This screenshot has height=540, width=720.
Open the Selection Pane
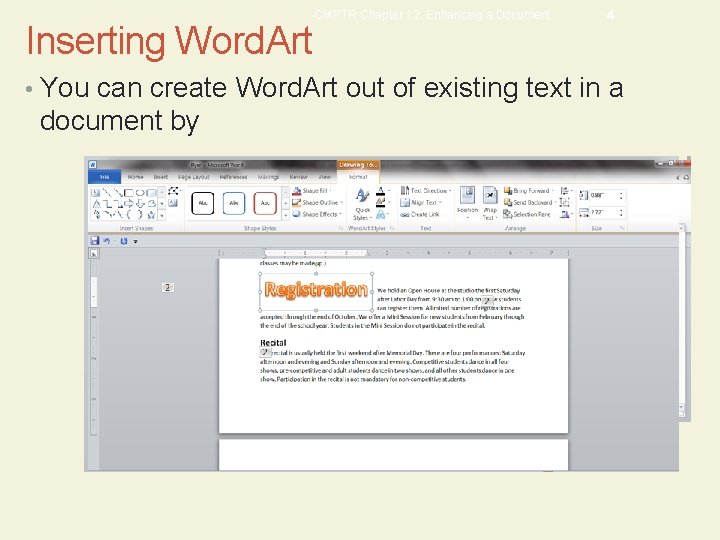pyautogui.click(x=530, y=214)
